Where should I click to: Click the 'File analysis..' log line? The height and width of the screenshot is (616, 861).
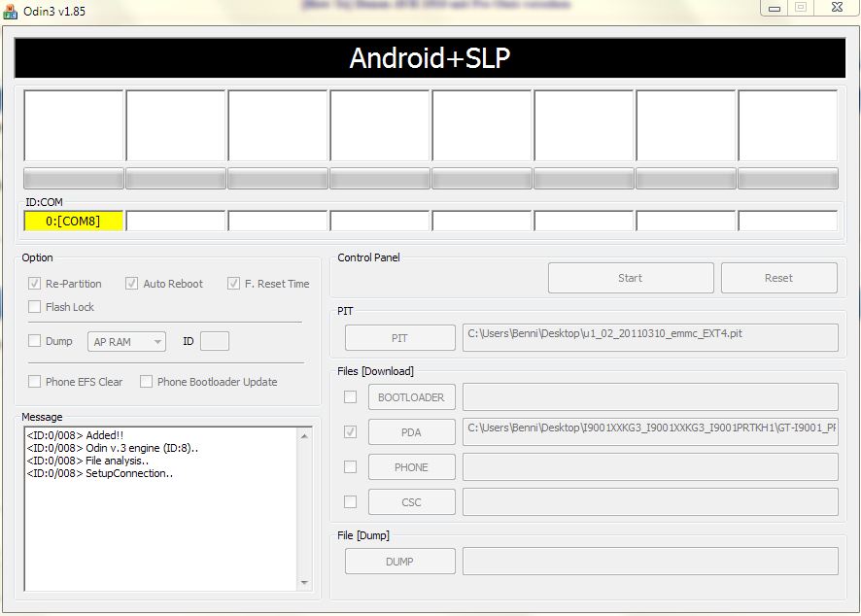pyautogui.click(x=87, y=461)
